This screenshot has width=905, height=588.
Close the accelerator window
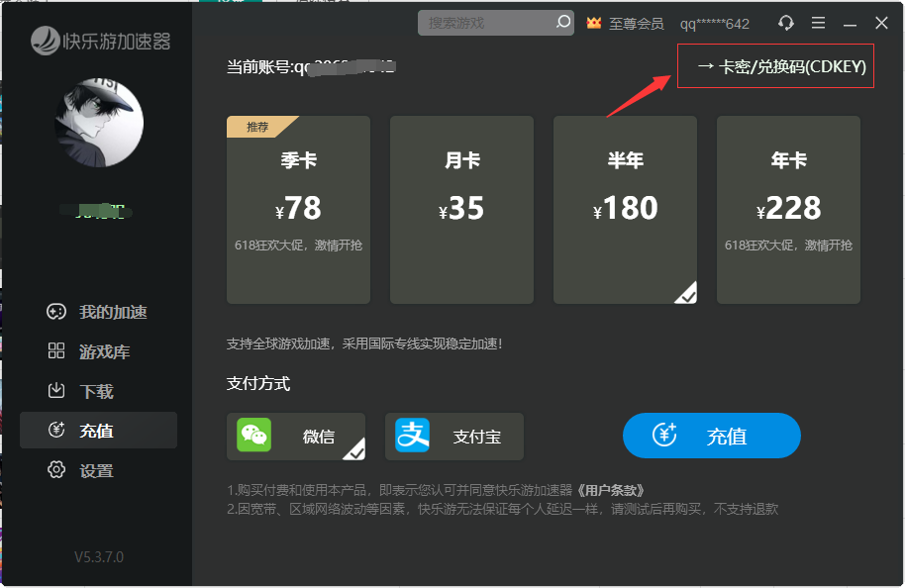(881, 23)
